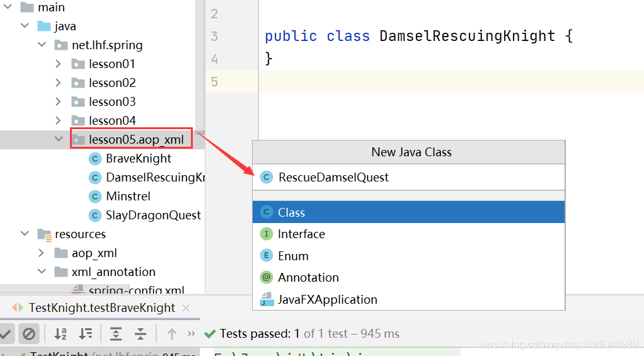Select the java source folder icon

tap(43, 26)
